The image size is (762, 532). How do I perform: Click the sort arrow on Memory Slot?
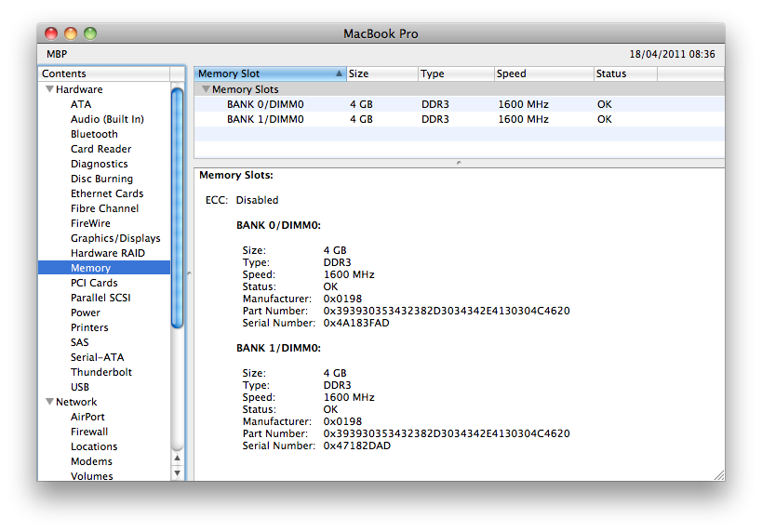click(339, 73)
